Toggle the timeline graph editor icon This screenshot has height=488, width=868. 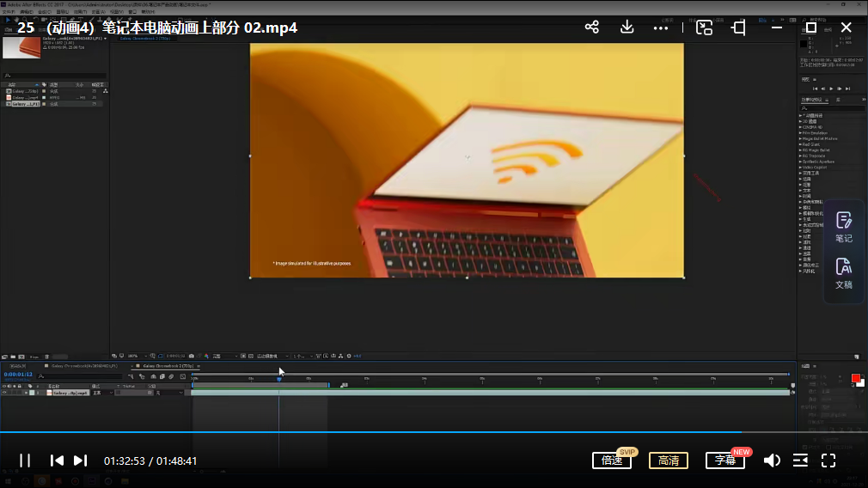[183, 376]
